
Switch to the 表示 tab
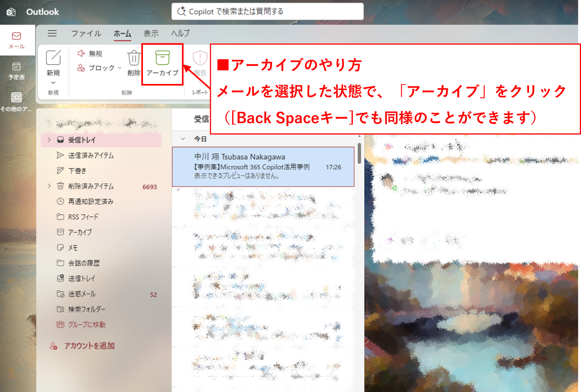point(151,33)
